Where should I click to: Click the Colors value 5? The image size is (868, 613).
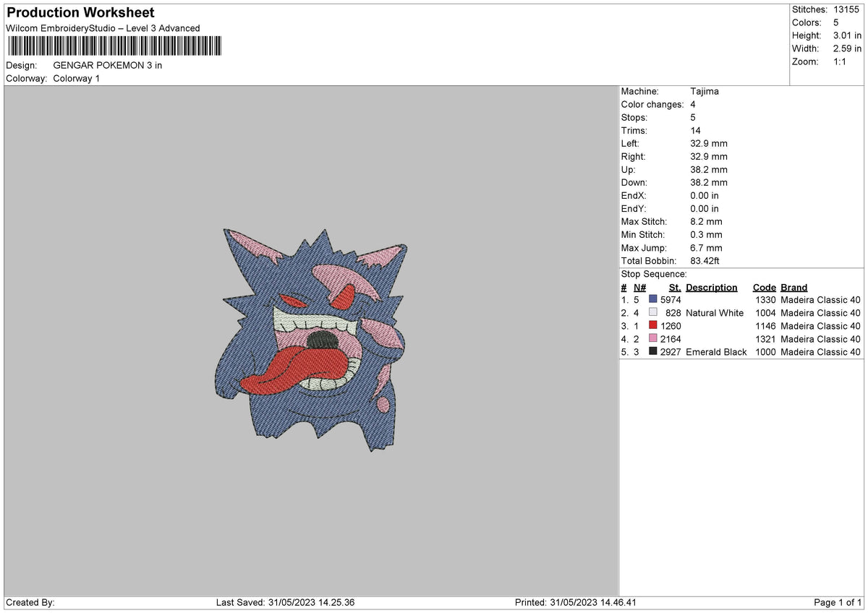[x=836, y=22]
